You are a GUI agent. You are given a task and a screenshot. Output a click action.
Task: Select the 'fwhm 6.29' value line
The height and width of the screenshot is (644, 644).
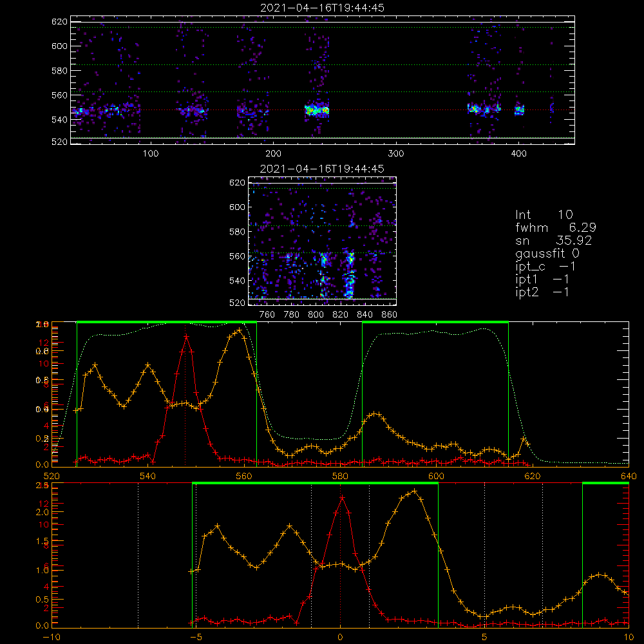tap(556, 227)
